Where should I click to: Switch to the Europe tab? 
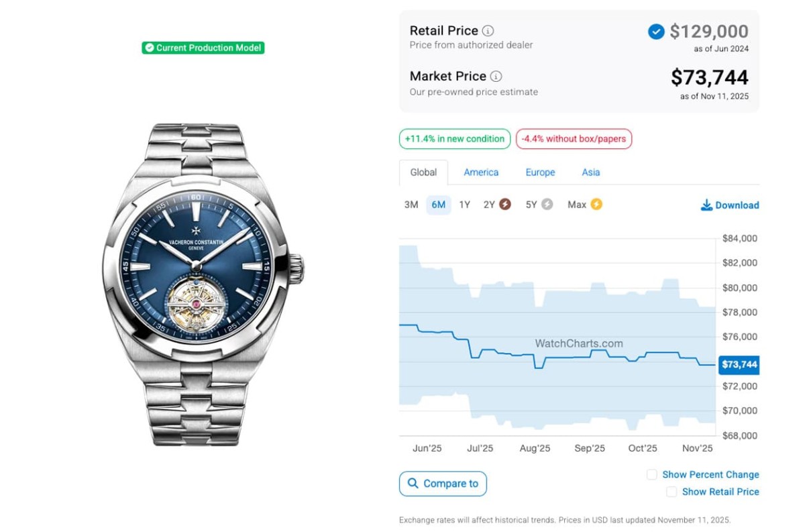point(540,172)
